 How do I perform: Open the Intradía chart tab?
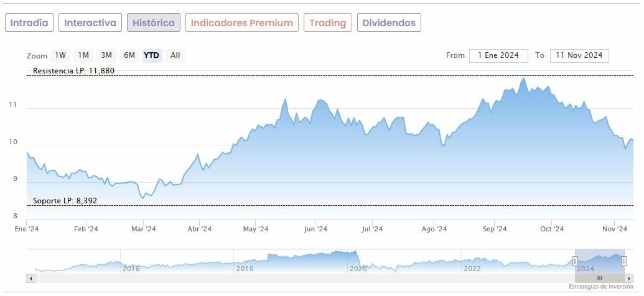coord(29,23)
